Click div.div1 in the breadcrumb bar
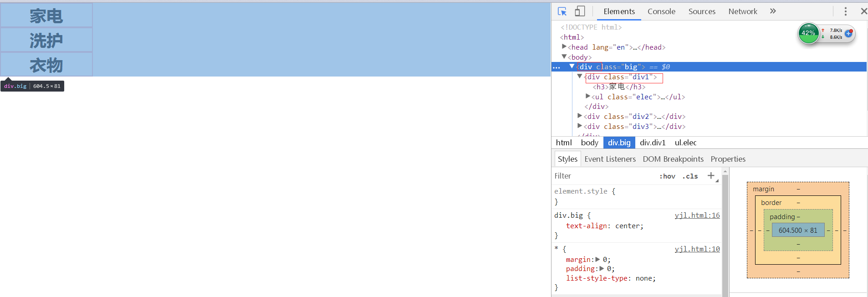This screenshot has height=297, width=868. tap(653, 143)
